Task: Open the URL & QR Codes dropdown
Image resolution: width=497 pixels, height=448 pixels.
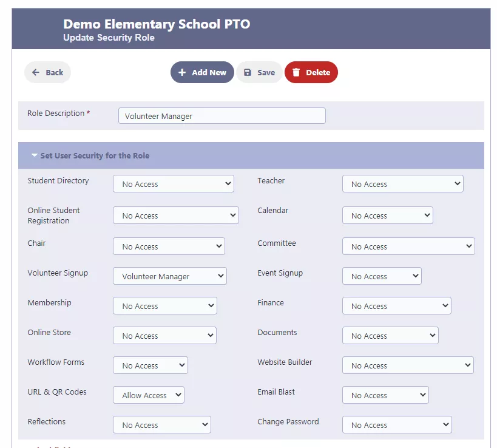Action: tap(148, 395)
